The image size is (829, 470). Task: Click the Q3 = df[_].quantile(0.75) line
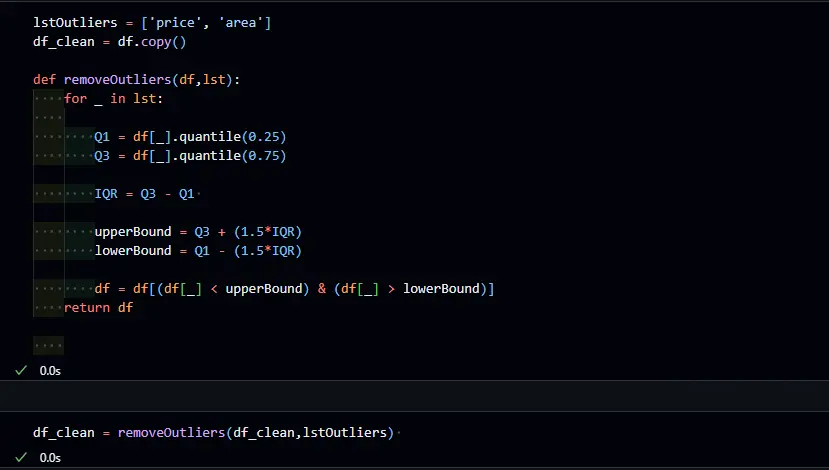coord(190,156)
